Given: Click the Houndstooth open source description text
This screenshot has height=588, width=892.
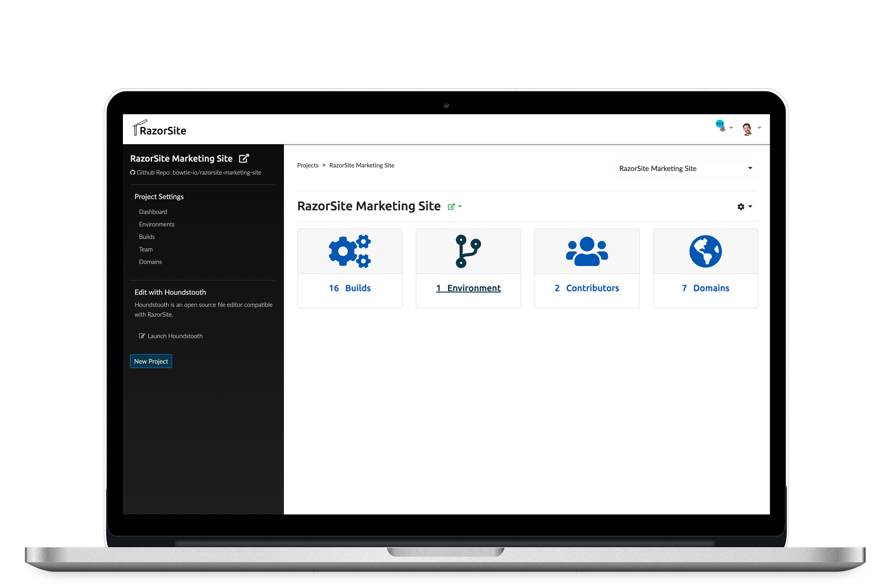Looking at the screenshot, I should coord(203,309).
